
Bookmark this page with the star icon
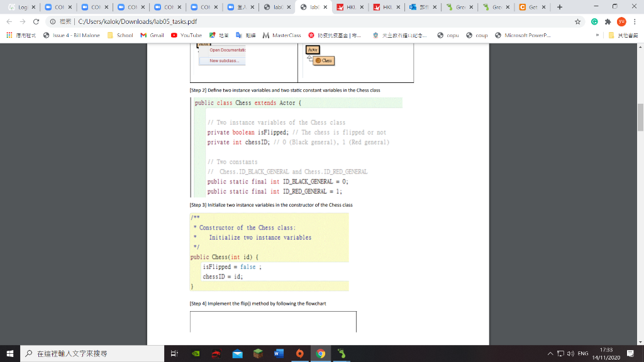(577, 21)
